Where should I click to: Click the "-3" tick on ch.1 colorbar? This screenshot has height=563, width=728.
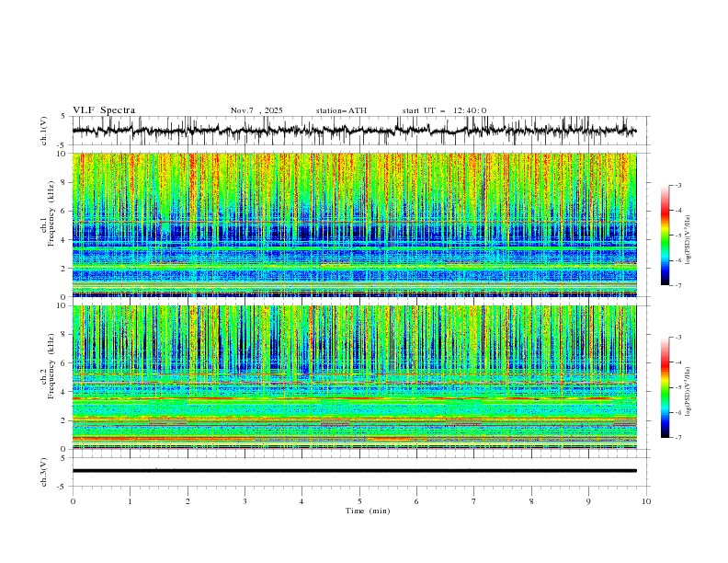coord(677,185)
